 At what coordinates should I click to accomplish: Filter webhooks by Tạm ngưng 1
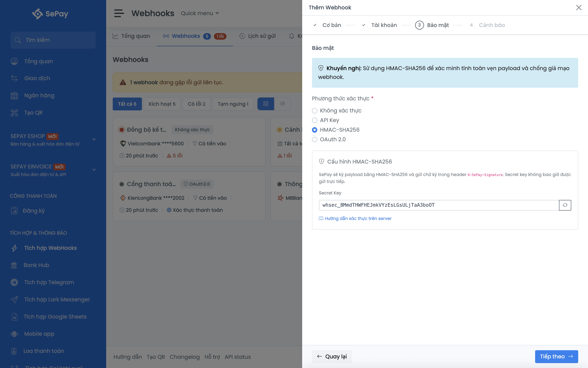(x=233, y=104)
